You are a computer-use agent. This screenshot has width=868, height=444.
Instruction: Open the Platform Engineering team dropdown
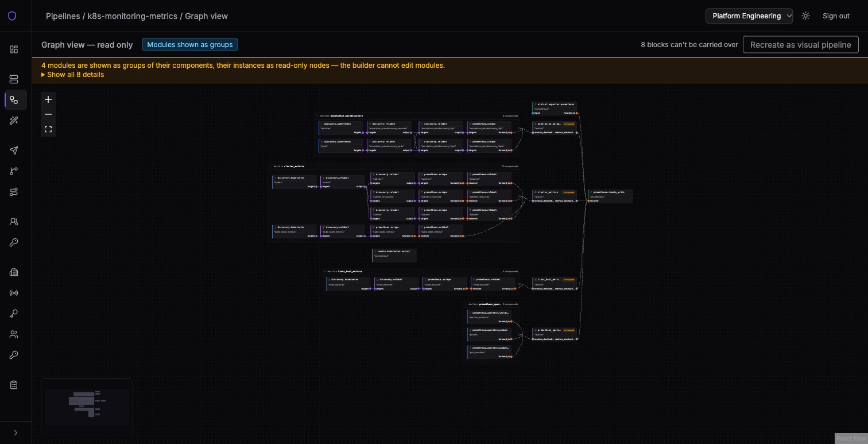pyautogui.click(x=749, y=16)
